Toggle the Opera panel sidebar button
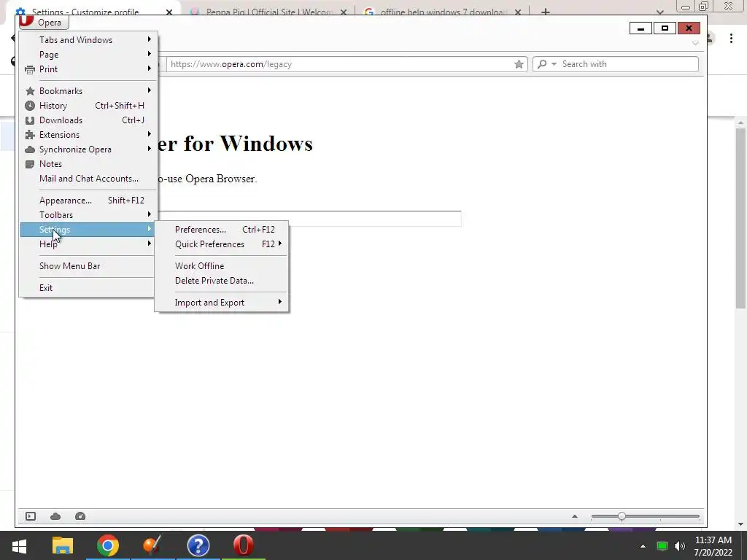Viewport: 747px width, 560px height. [x=31, y=516]
